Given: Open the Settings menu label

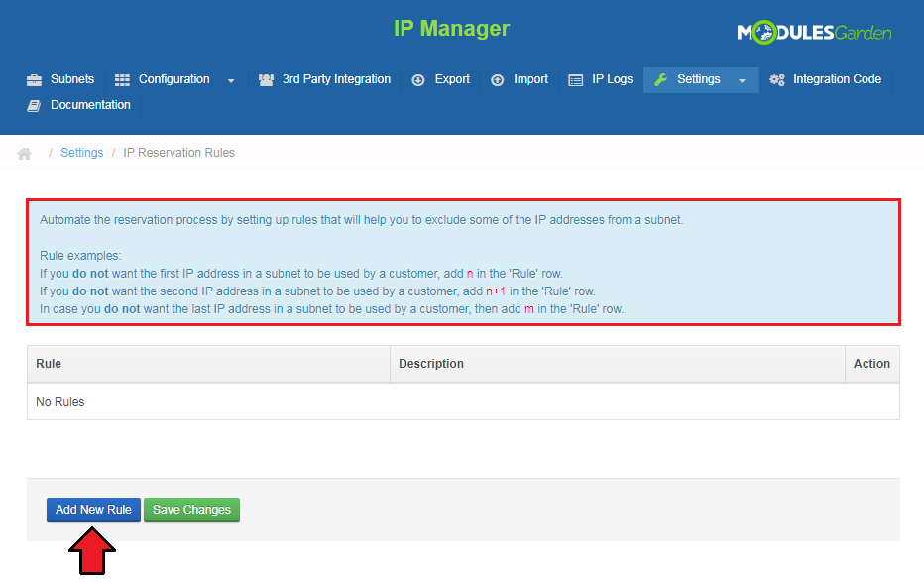Looking at the screenshot, I should click(x=698, y=79).
